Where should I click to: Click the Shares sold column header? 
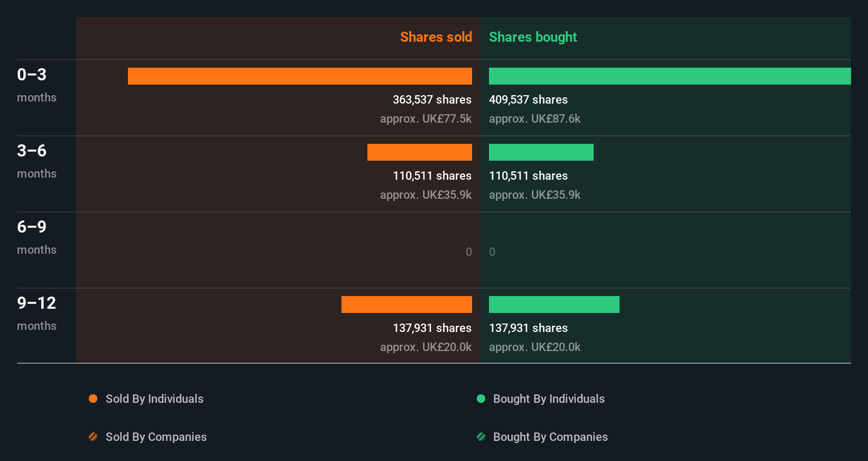(436, 37)
